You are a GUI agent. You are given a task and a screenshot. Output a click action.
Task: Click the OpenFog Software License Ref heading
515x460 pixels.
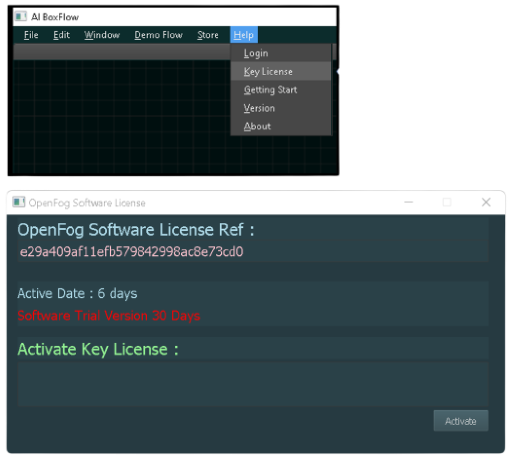click(x=136, y=230)
